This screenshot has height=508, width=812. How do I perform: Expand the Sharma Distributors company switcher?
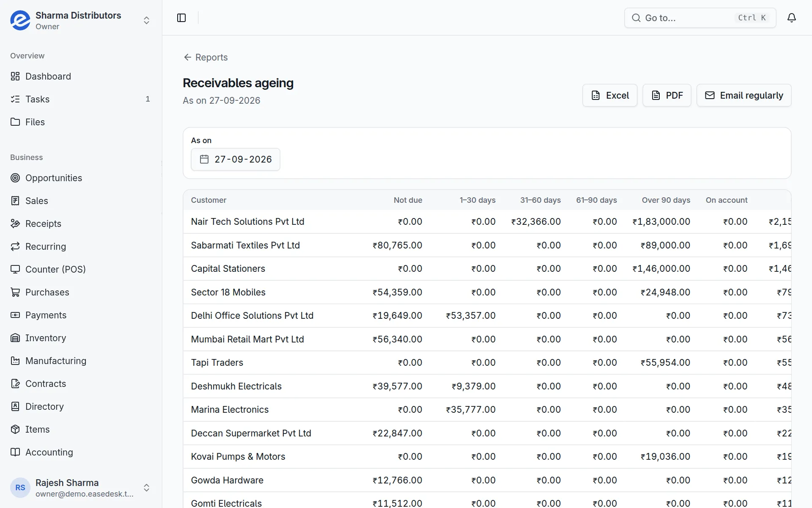(81, 20)
